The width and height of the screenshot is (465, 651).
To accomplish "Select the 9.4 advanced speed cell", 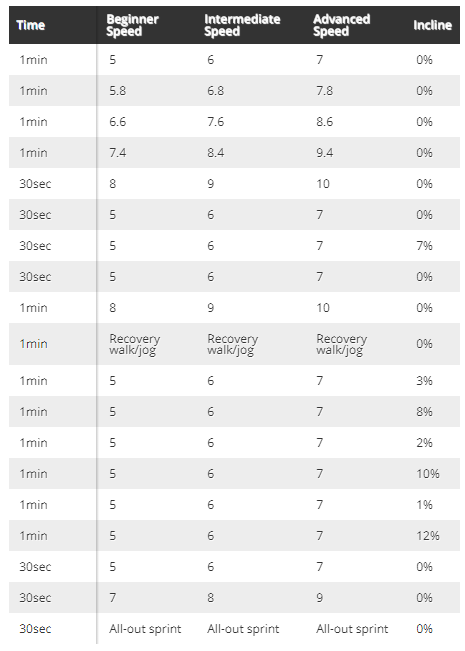I will [325, 153].
